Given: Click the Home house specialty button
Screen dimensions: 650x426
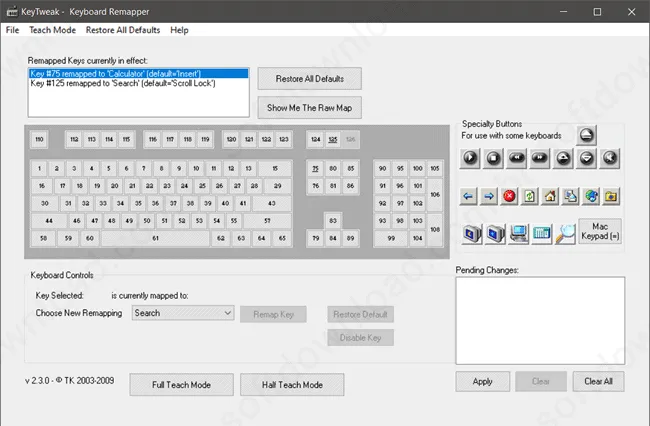Looking at the screenshot, I should tap(550, 196).
